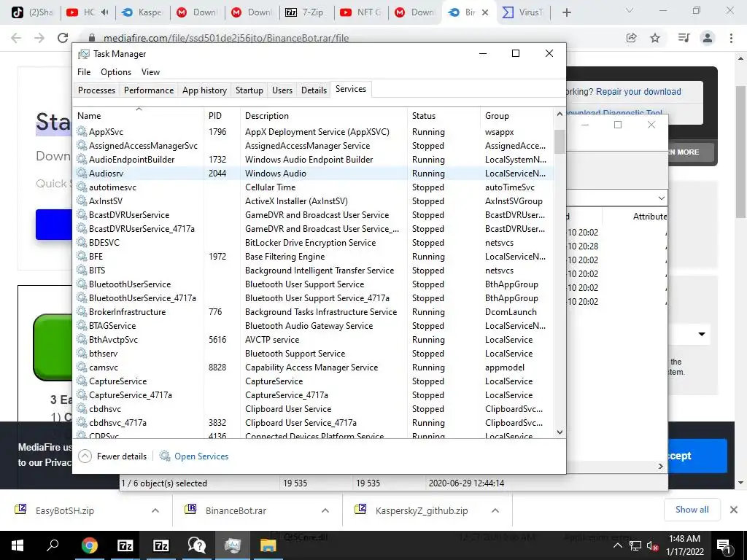Select the cbdhsvc_4717a service row
Image resolution: width=747 pixels, height=560 pixels.
(x=314, y=422)
